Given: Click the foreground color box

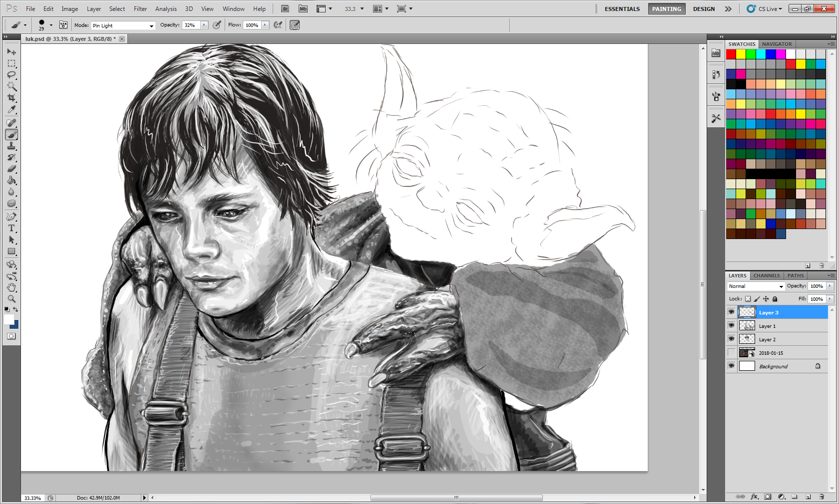Looking at the screenshot, I should (8, 319).
